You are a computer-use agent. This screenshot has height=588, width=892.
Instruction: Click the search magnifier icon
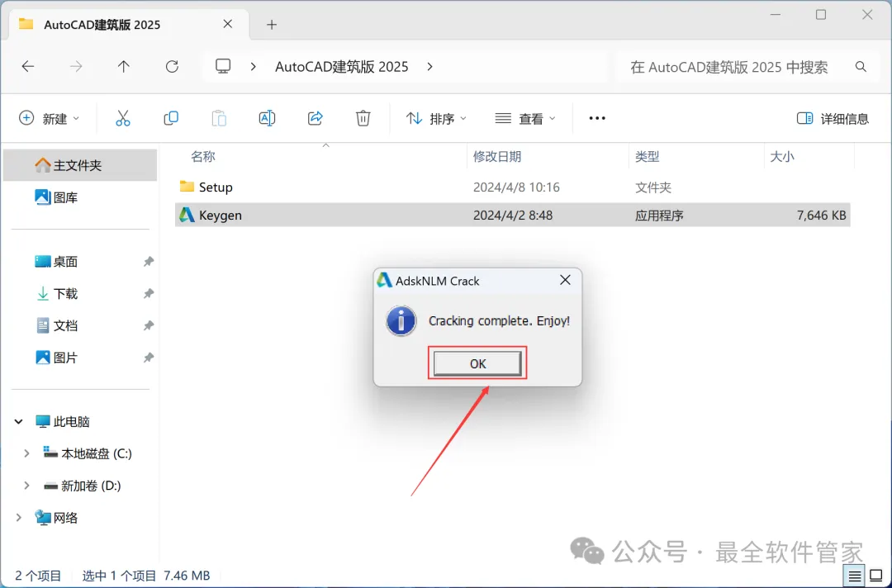coord(861,67)
